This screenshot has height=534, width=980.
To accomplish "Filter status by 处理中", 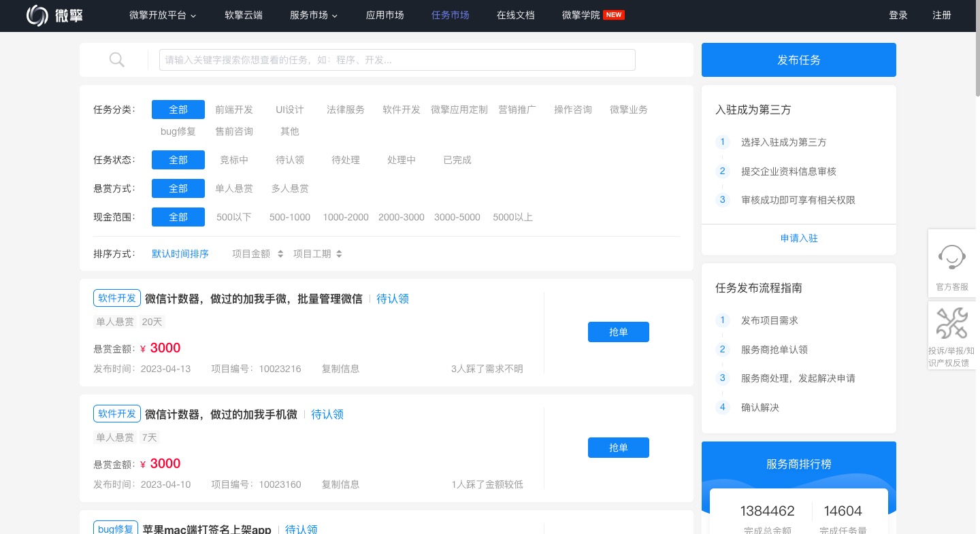I will coord(402,160).
